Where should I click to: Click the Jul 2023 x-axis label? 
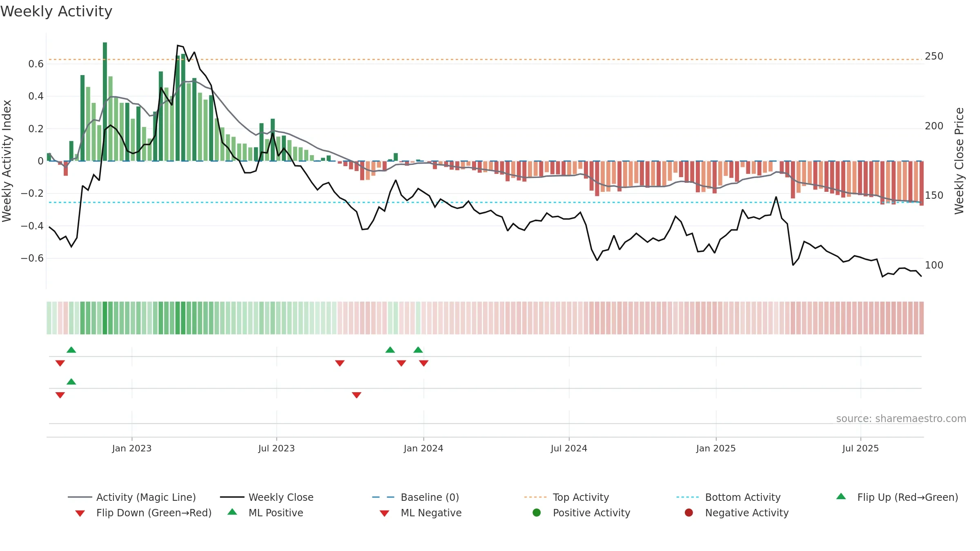coord(276,448)
